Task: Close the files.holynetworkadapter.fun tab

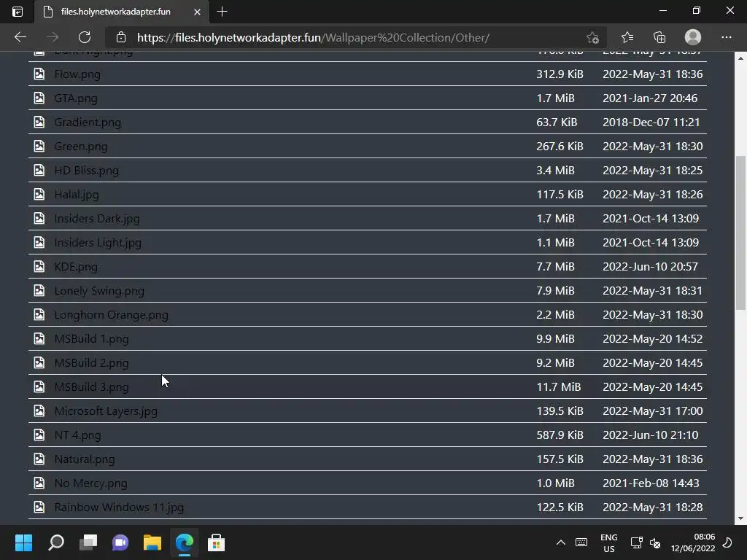Action: click(197, 12)
